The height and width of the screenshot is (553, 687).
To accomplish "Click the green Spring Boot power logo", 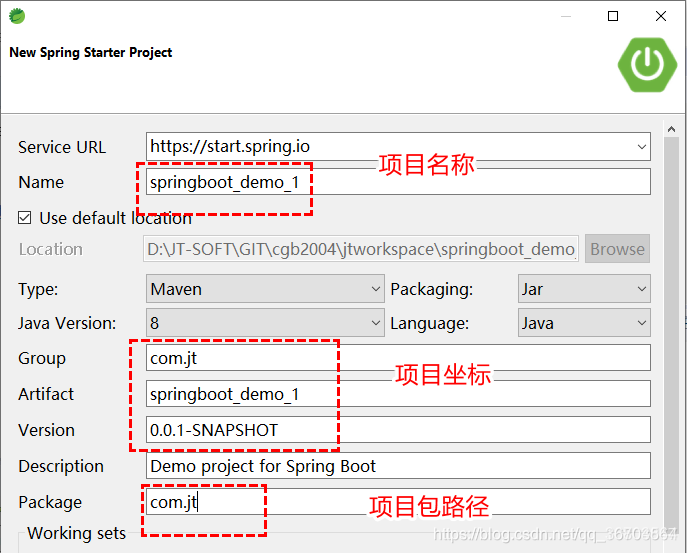I will pyautogui.click(x=647, y=64).
